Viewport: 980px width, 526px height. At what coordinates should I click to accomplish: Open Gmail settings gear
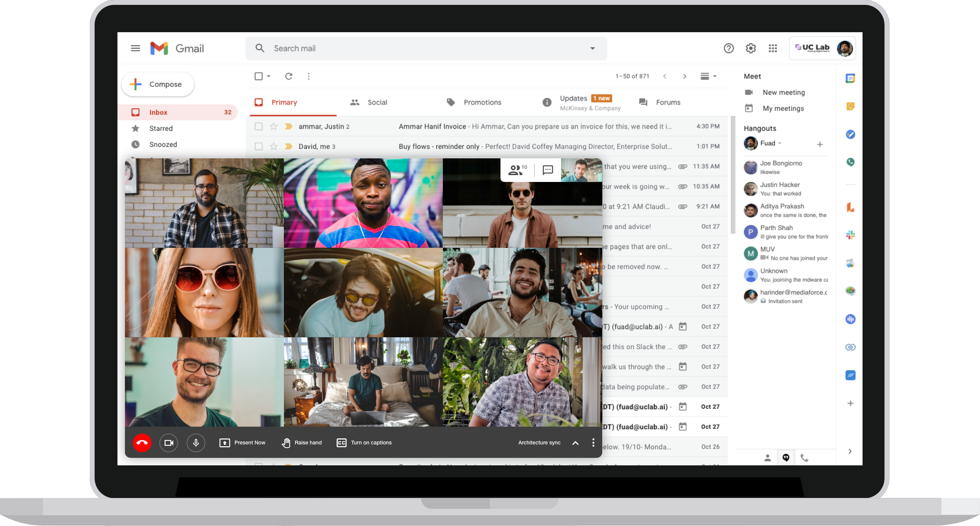click(x=751, y=48)
